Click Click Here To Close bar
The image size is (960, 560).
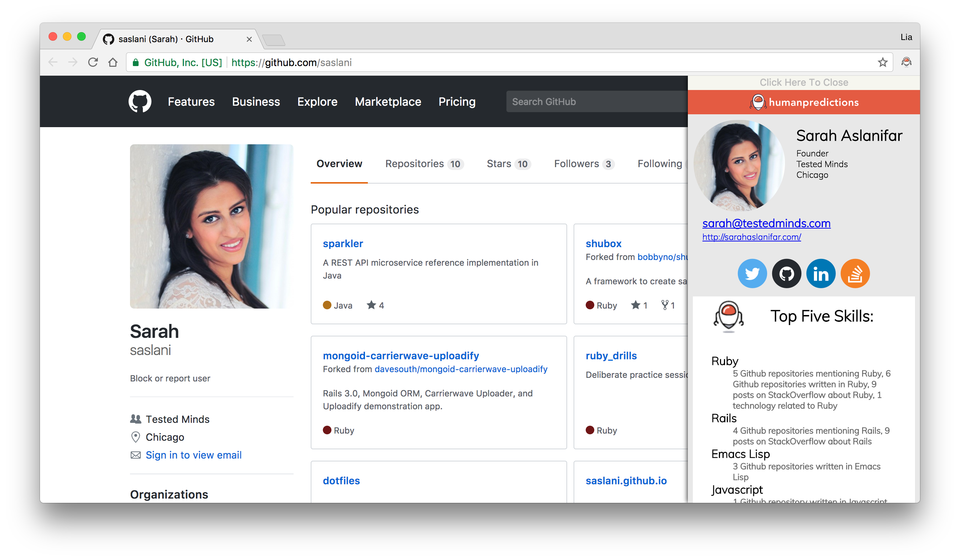[804, 82]
